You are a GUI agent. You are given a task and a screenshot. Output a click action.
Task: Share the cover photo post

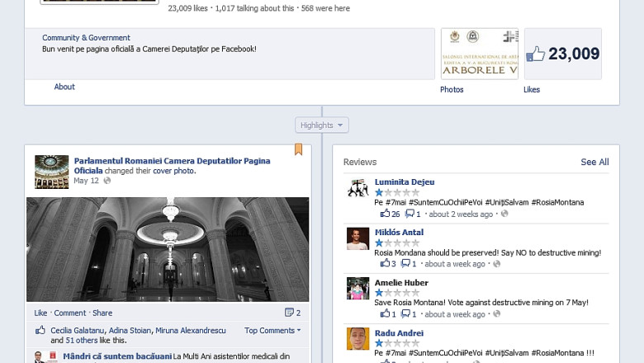click(x=102, y=313)
